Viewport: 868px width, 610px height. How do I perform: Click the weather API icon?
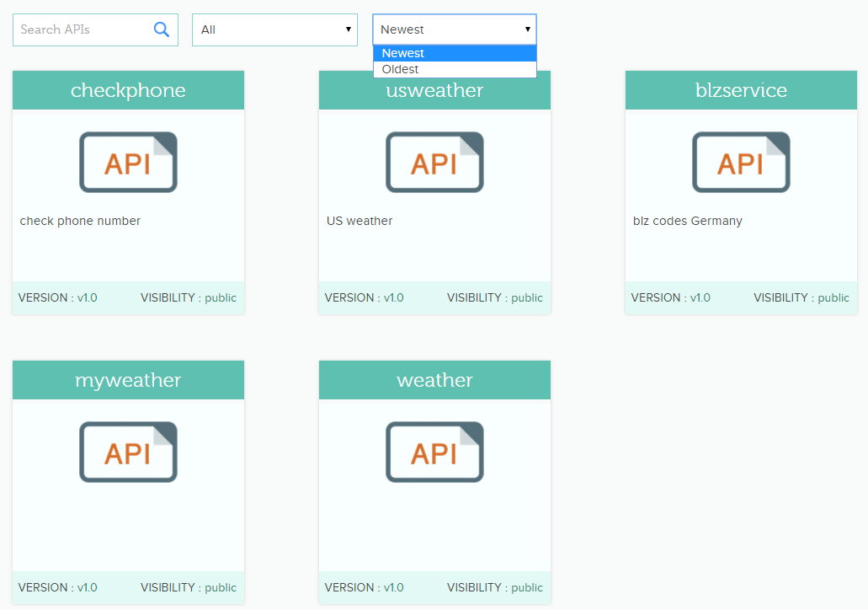434,452
